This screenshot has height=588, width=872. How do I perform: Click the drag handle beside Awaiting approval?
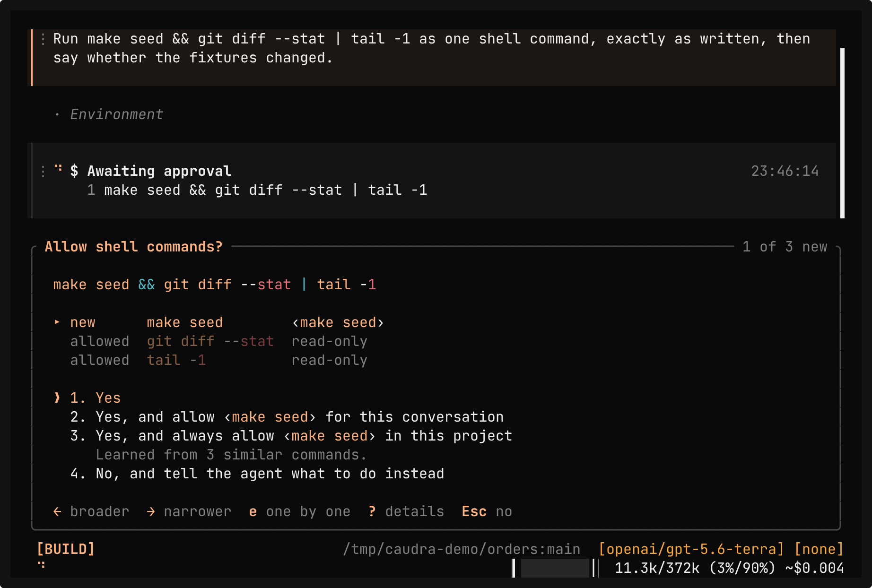point(43,171)
